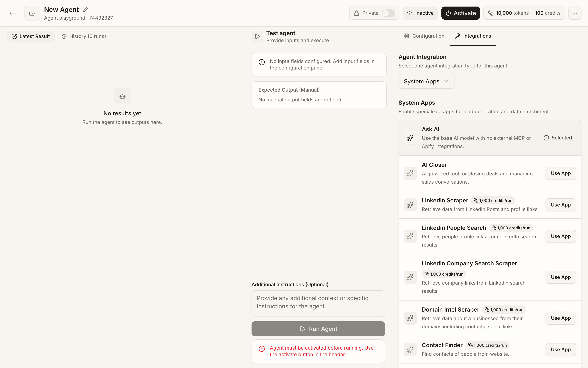Select the Integrations tab
The height and width of the screenshot is (368, 588).
pos(473,36)
